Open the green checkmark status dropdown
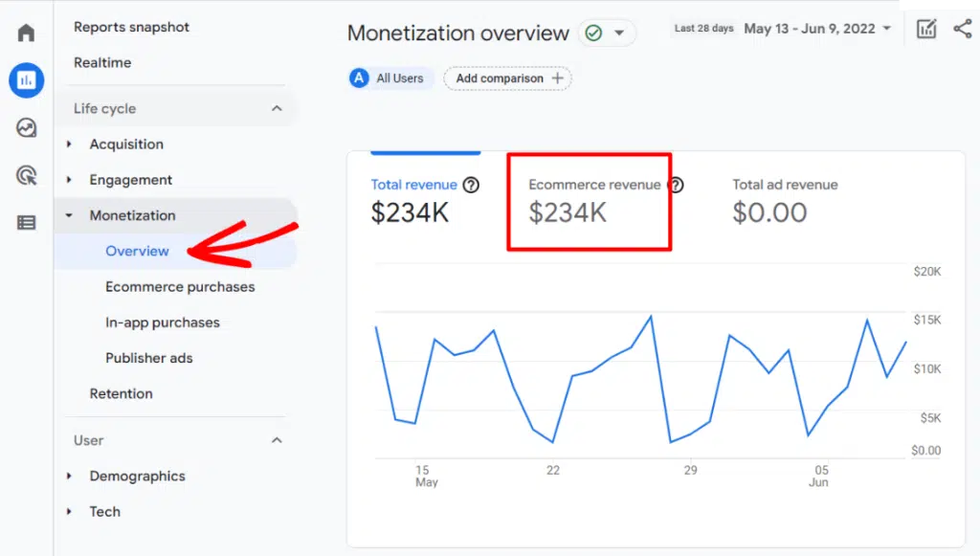 pyautogui.click(x=607, y=33)
